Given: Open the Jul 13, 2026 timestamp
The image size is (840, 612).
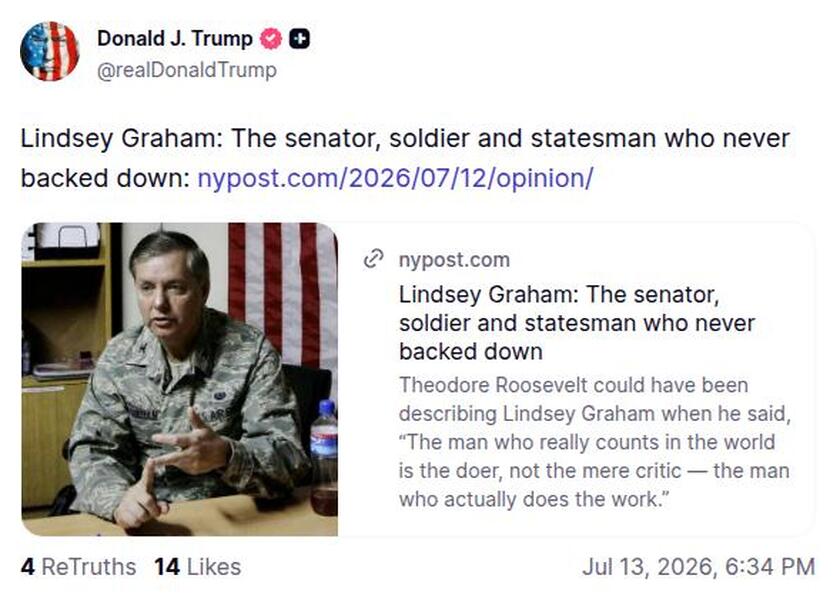Looking at the screenshot, I should (699, 567).
